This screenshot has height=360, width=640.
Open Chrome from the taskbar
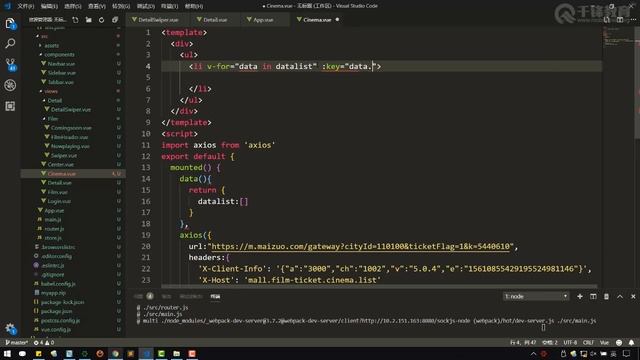[x=116, y=353]
